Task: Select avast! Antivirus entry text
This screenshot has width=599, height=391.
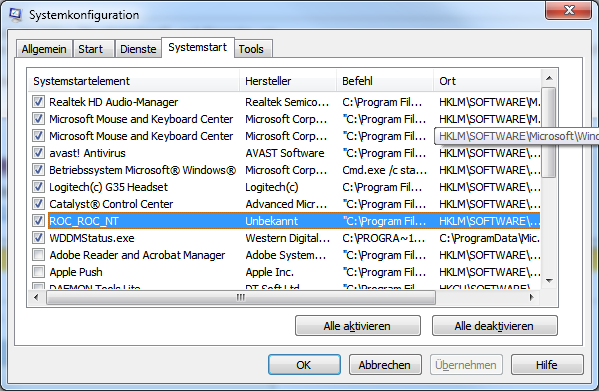Action: [x=87, y=153]
